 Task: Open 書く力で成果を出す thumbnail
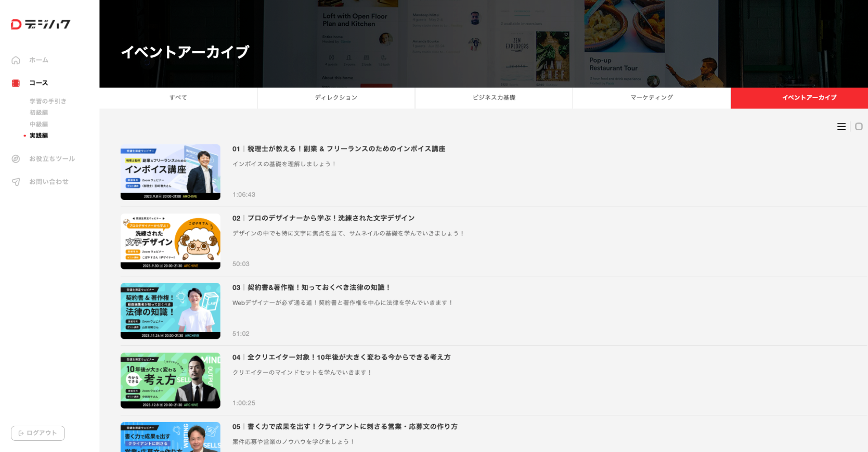(170, 437)
